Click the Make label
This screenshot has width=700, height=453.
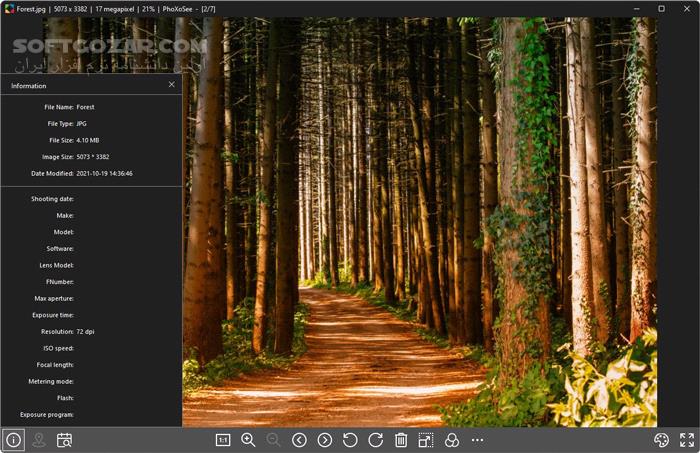(x=65, y=216)
